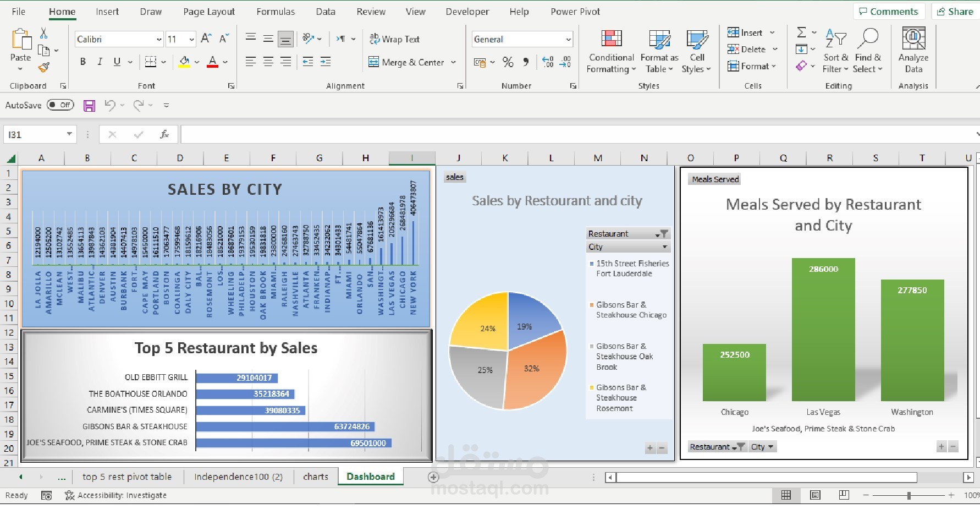
Task: Switch to the charts sheet tab
Action: pyautogui.click(x=315, y=477)
